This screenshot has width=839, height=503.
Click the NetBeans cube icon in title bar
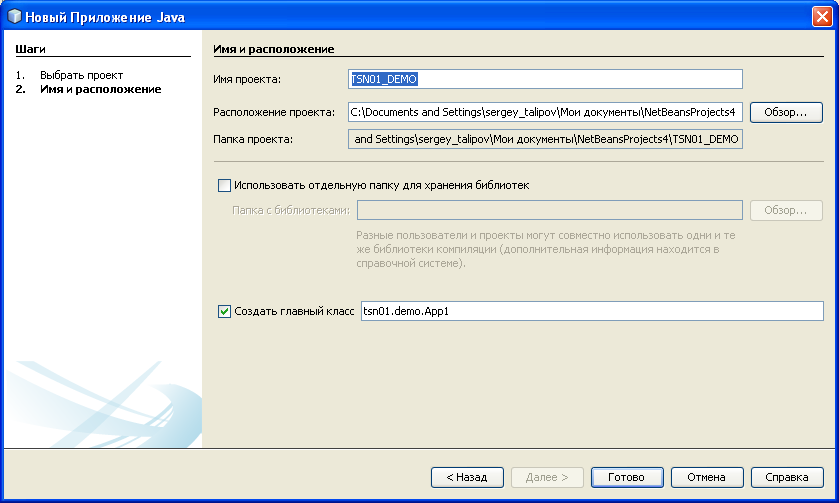[14, 16]
